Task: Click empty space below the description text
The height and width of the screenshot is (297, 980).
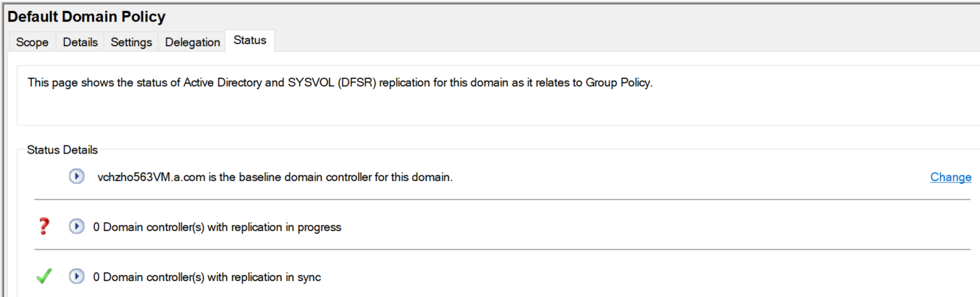Action: (493, 109)
